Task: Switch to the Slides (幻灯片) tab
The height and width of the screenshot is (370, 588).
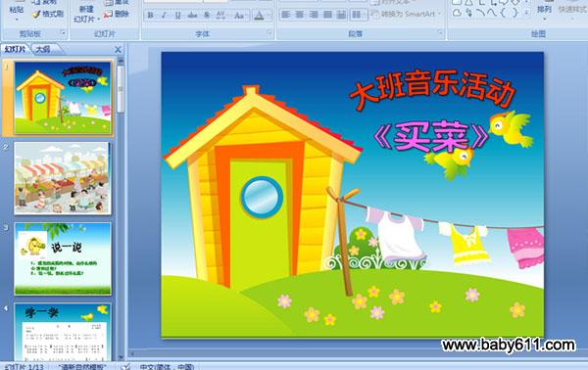Action: tap(16, 49)
